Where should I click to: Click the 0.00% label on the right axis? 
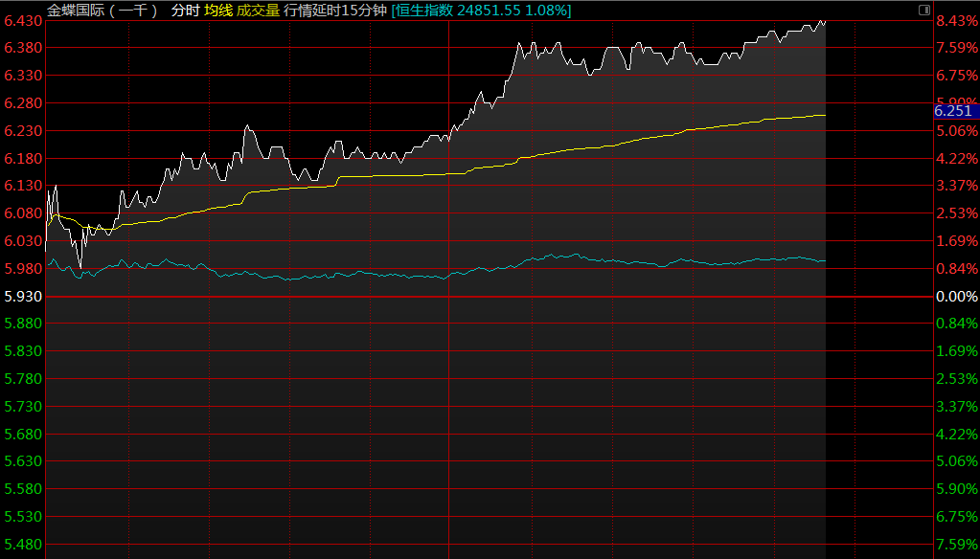pos(957,297)
